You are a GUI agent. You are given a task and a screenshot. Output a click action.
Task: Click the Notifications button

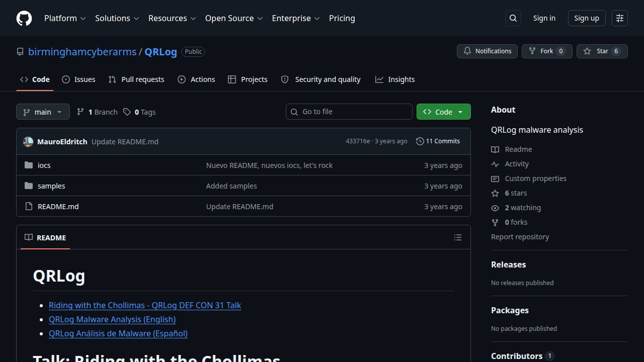click(x=487, y=51)
